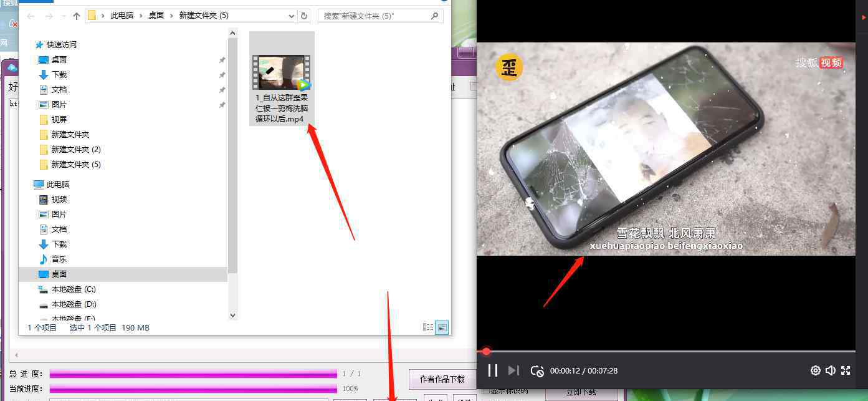This screenshot has height=401, width=868.
Task: Click the 作者作品下载 button
Action: click(442, 379)
